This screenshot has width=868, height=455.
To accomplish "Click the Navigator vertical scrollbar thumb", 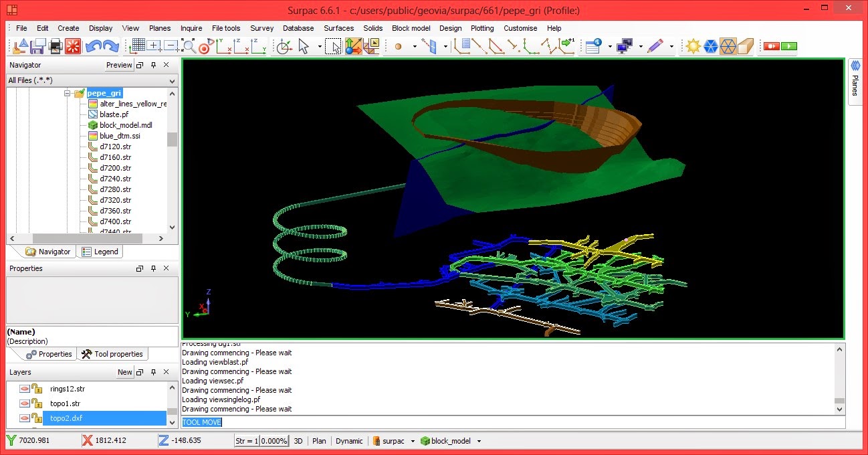I will 172,139.
